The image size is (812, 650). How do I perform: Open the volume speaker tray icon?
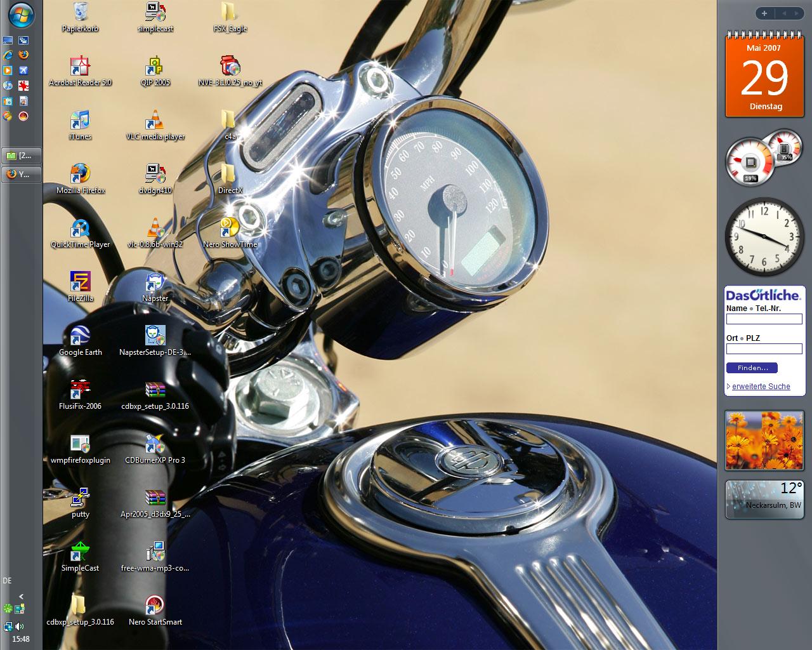coord(20,627)
